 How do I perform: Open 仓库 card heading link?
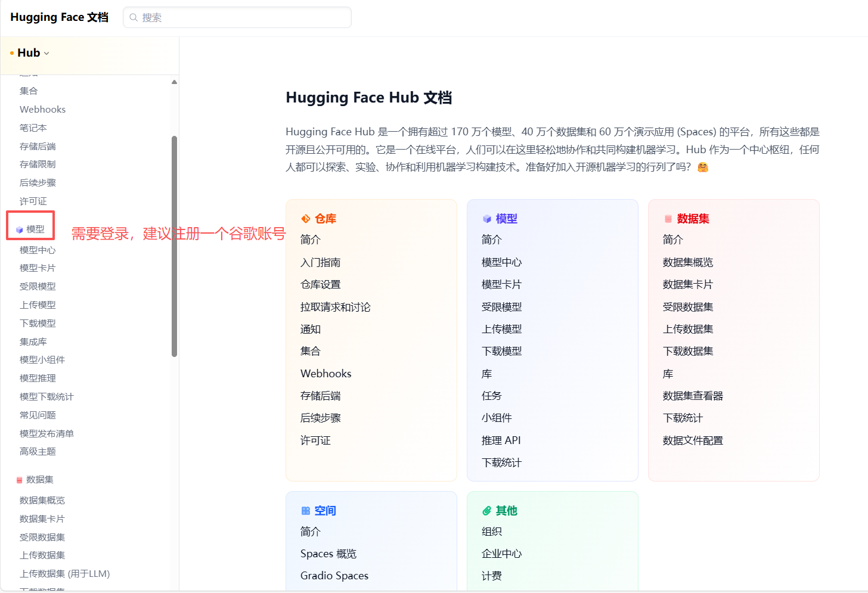pyautogui.click(x=325, y=219)
